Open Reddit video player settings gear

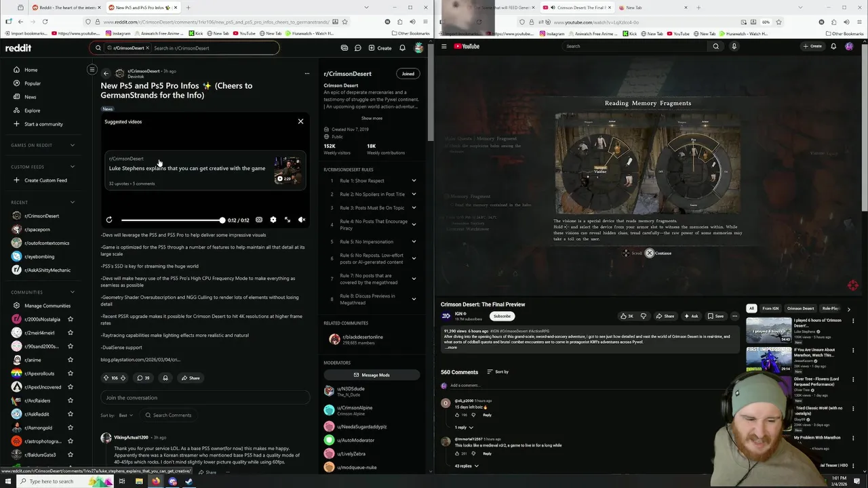[x=273, y=220]
